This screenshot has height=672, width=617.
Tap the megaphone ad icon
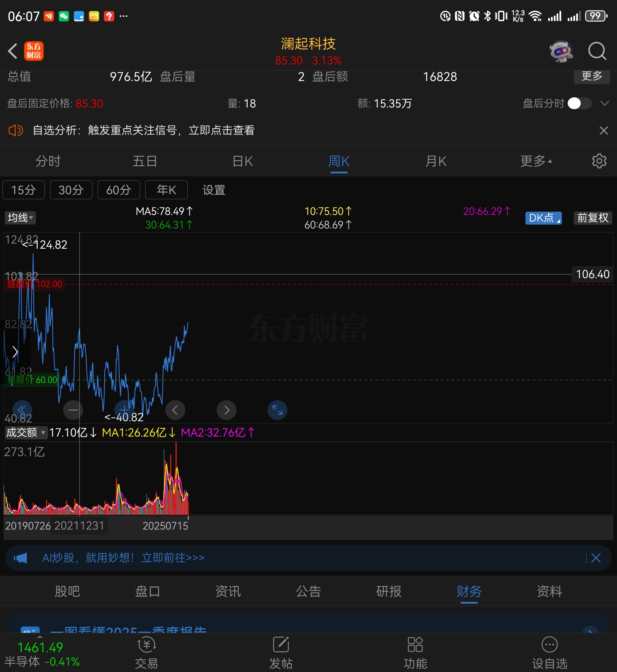pos(20,558)
